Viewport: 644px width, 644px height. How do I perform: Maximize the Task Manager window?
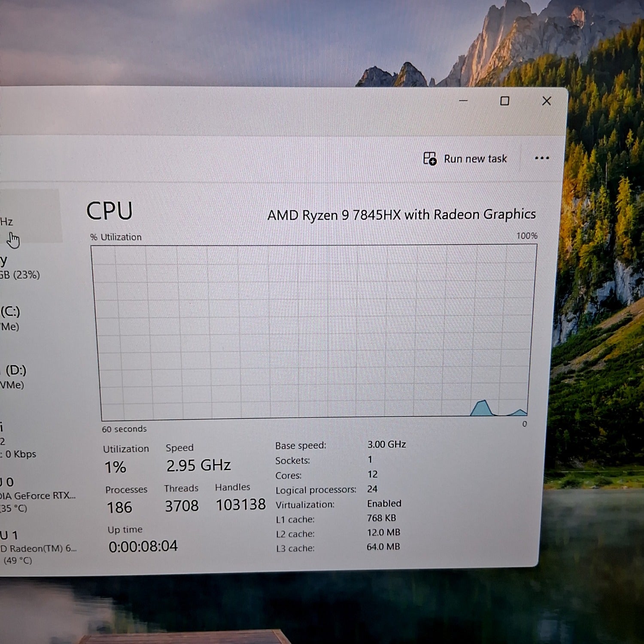[x=505, y=101]
